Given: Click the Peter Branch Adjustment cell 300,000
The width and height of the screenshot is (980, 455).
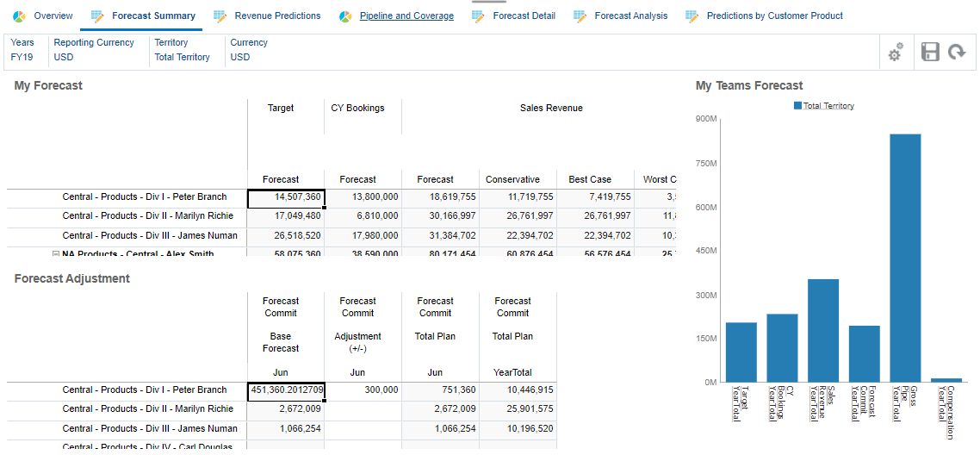Looking at the screenshot, I should (358, 390).
